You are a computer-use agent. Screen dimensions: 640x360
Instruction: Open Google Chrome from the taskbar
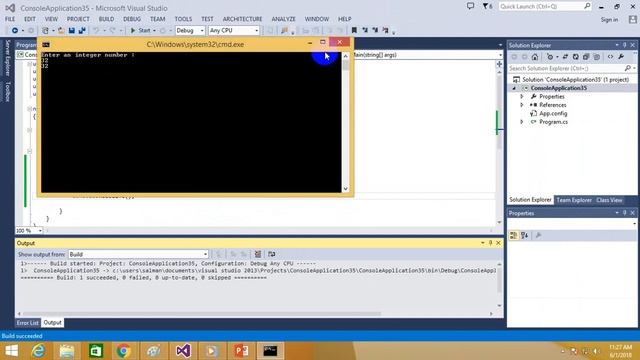coord(123,351)
